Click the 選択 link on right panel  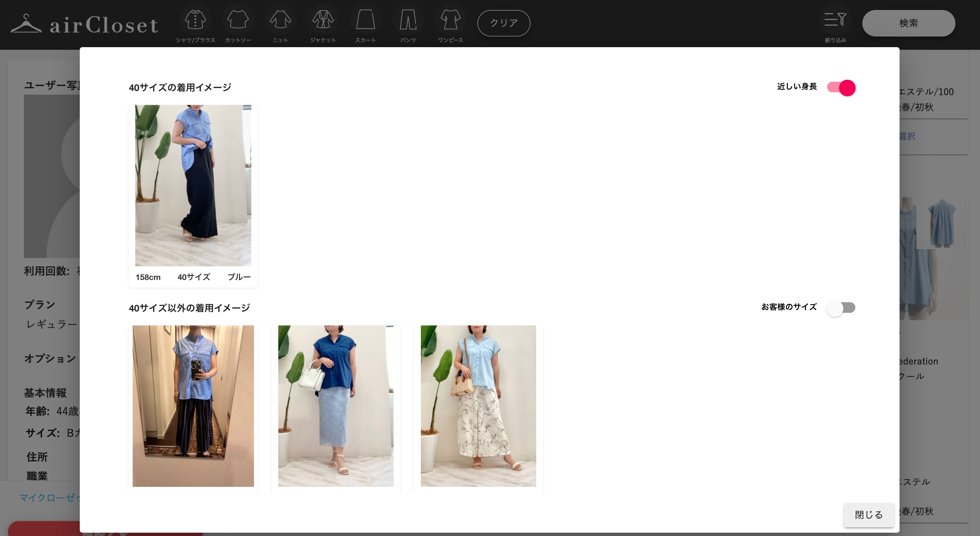[908, 136]
